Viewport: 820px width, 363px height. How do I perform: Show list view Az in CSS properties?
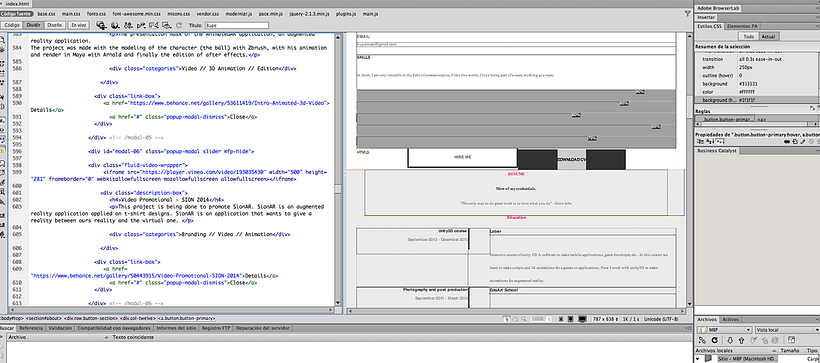click(x=711, y=142)
